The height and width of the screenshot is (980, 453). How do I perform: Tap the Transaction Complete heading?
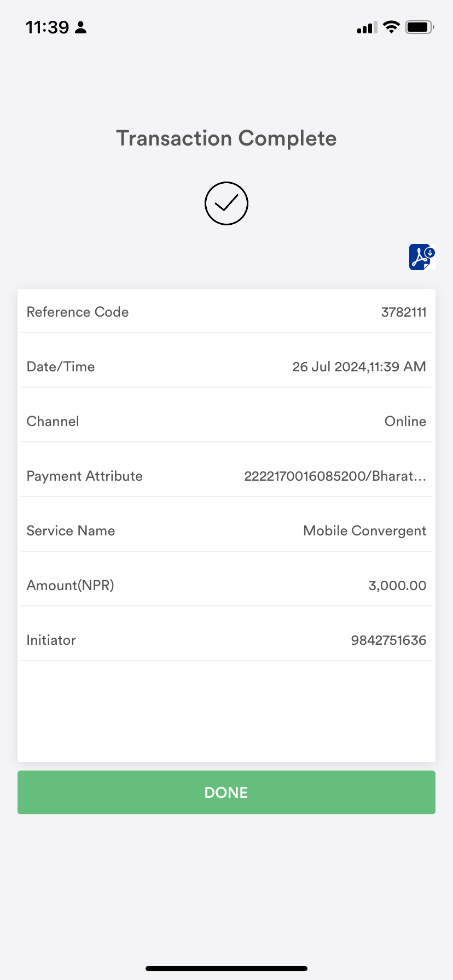226,138
